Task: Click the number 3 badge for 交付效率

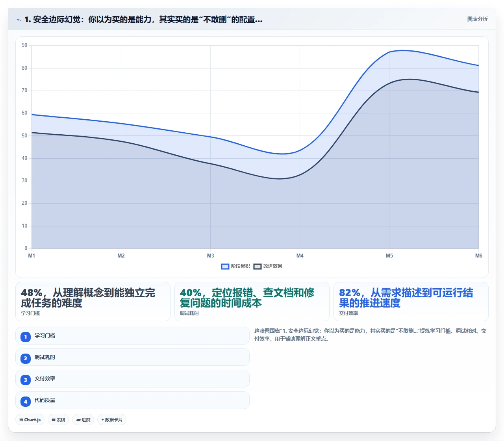Action: [26, 380]
